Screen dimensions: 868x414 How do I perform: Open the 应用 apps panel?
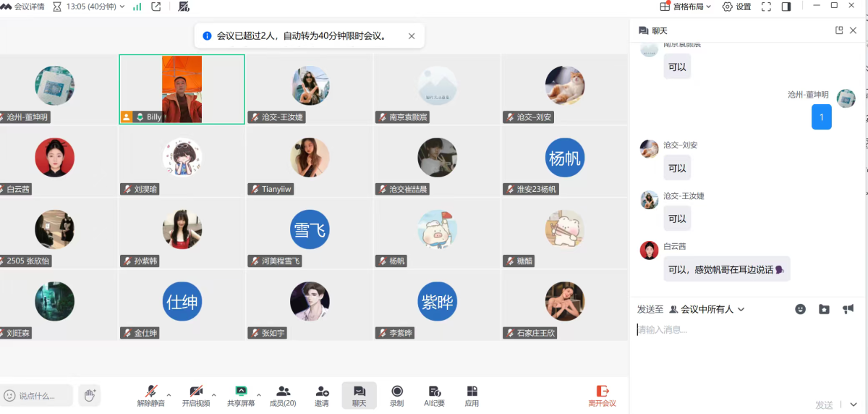[x=472, y=395]
